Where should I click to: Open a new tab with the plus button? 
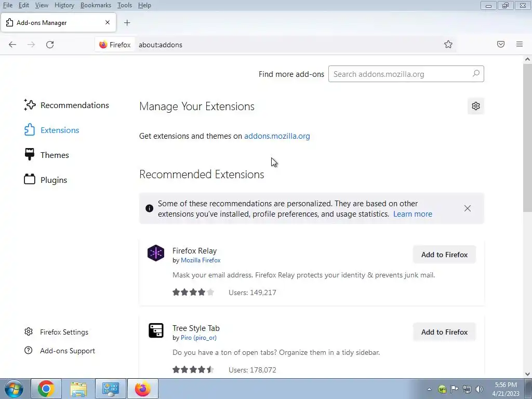127,23
